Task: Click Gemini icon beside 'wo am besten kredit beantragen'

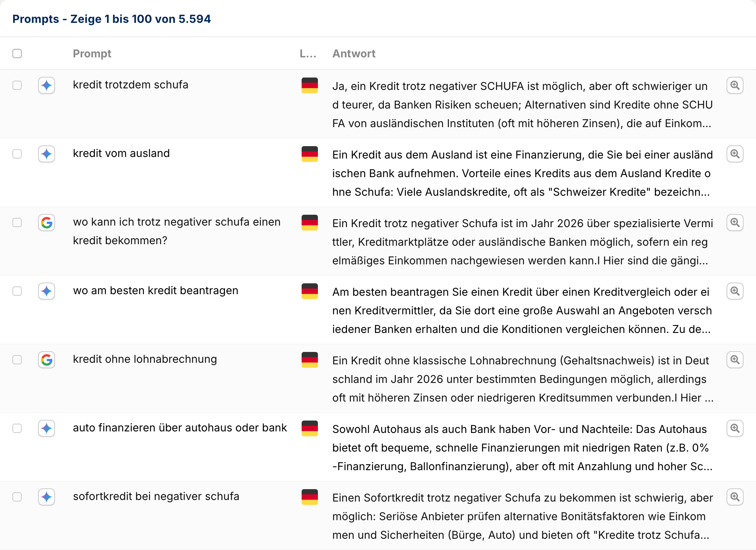Action: coord(47,291)
